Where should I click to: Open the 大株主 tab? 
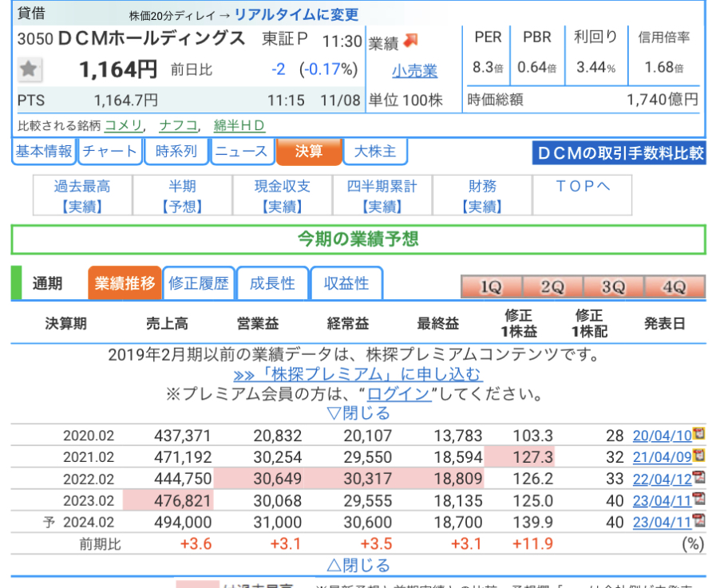click(x=375, y=151)
